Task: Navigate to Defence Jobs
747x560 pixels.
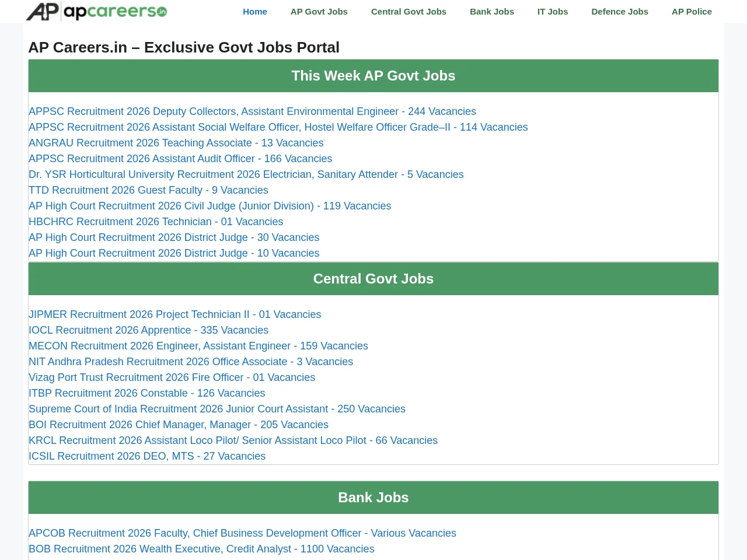Action: (620, 12)
